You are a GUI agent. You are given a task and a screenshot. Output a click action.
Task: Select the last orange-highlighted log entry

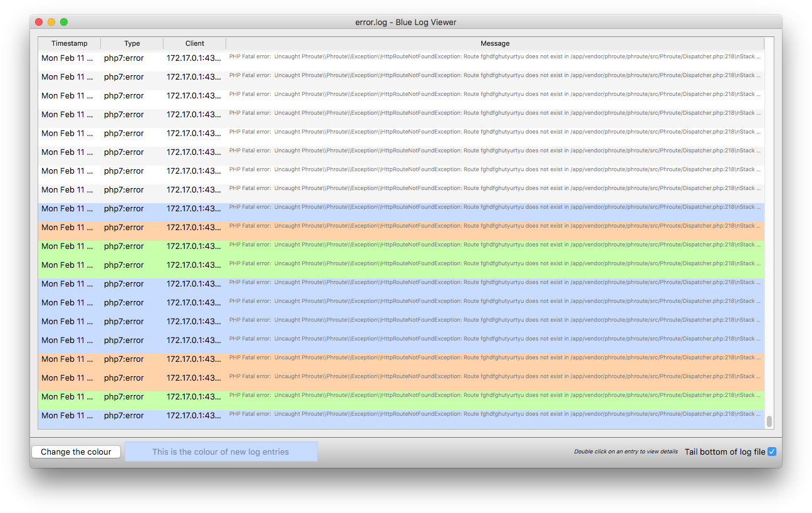401,379
